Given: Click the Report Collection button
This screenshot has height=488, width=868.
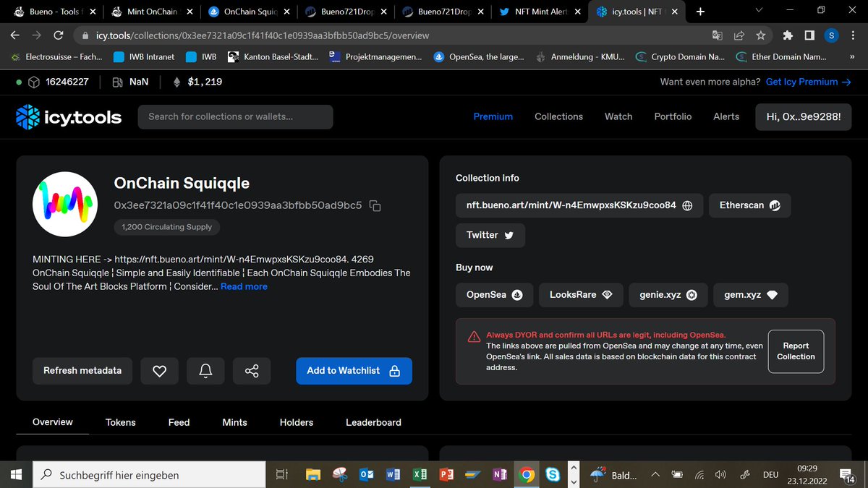Looking at the screenshot, I should click(796, 351).
